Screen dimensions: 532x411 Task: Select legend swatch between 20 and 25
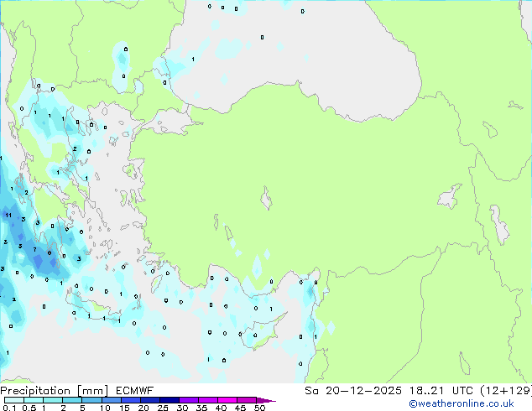click(149, 400)
